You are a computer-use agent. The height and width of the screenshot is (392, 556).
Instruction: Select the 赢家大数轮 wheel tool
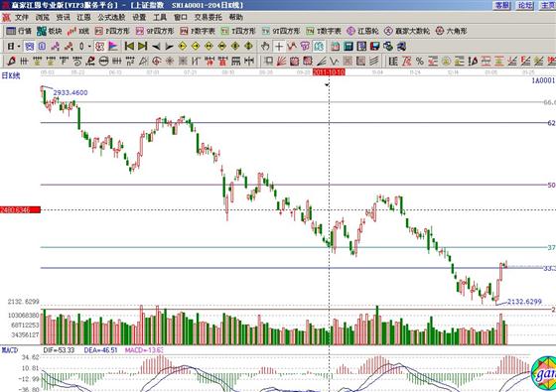(x=407, y=31)
